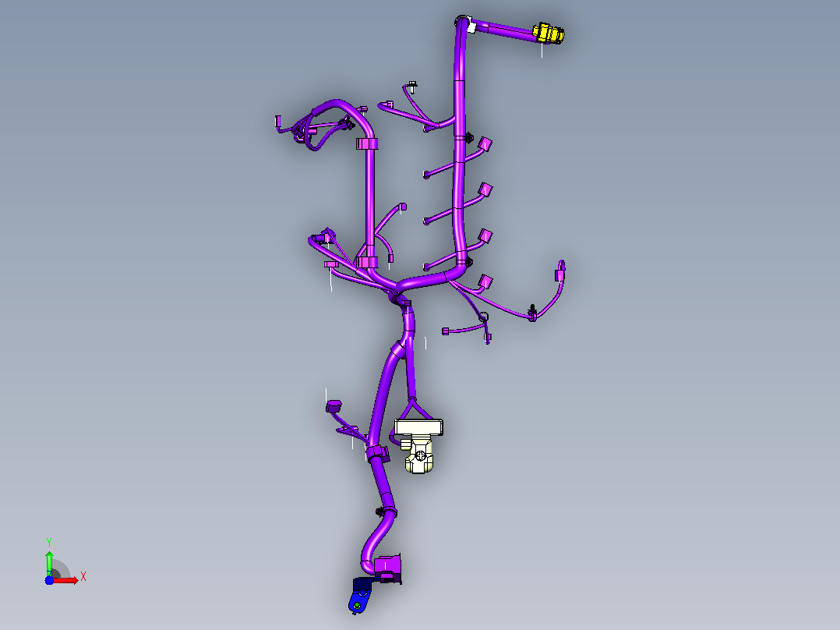840x630 pixels.
Task: Click the gray arc plane in the axis triad
Action: pos(61,569)
